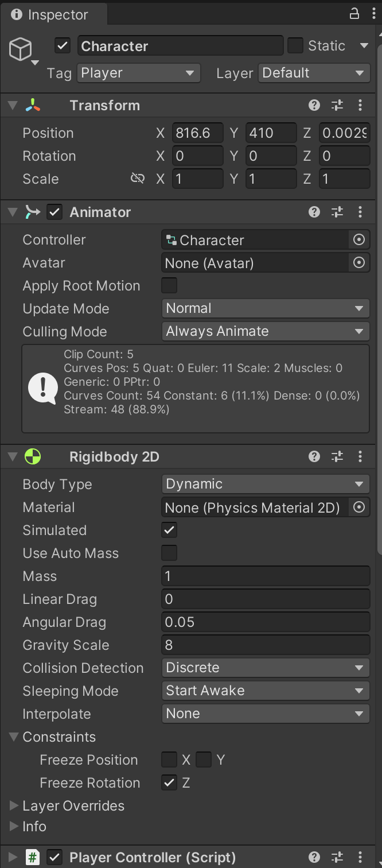Click the Position Y field
Screen dimensions: 382x868
(x=271, y=133)
